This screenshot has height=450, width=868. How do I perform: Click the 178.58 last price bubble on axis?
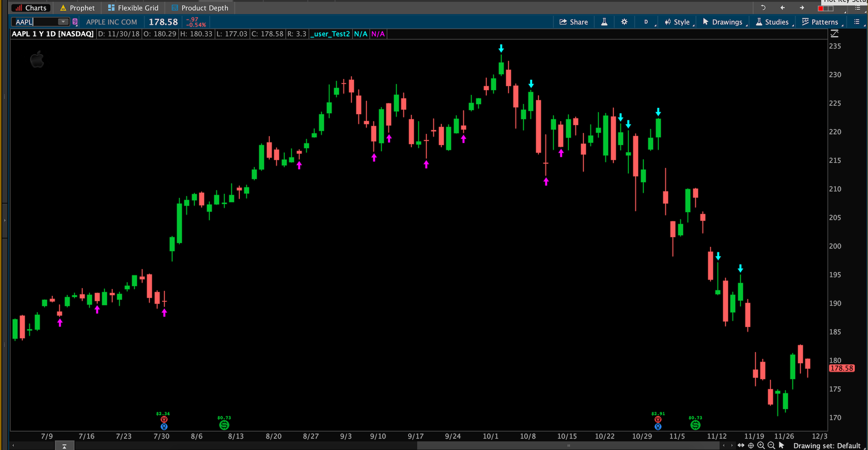842,368
